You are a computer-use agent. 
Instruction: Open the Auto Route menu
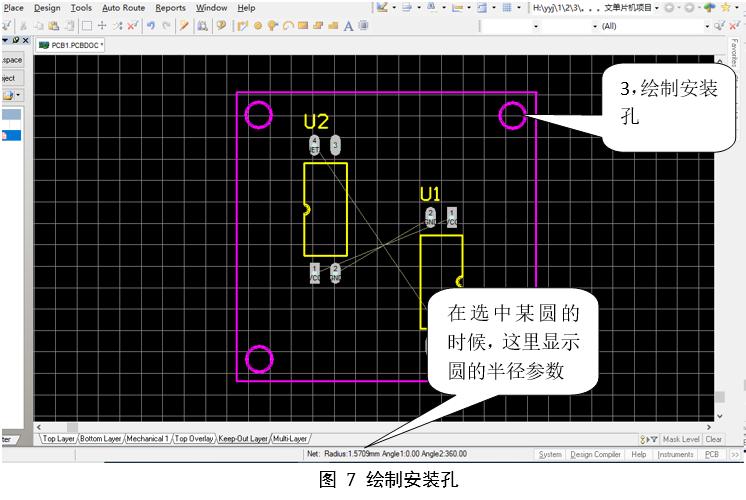click(123, 8)
